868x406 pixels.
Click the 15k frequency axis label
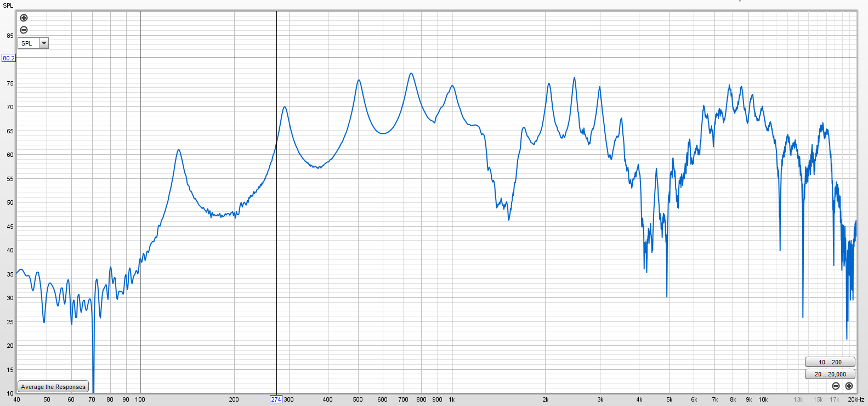coord(818,399)
